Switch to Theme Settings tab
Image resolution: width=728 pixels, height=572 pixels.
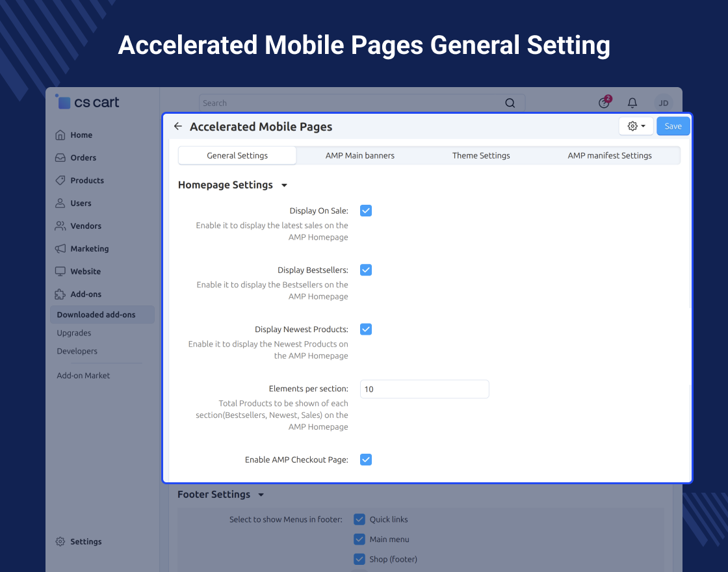click(481, 155)
